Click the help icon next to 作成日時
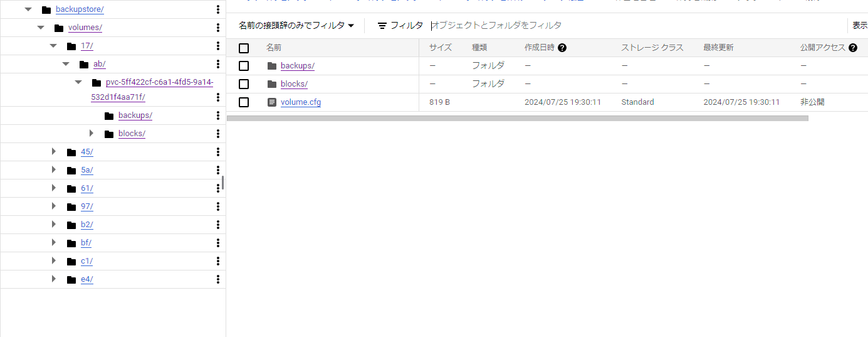Screen dimensions: 868x337 (562, 48)
